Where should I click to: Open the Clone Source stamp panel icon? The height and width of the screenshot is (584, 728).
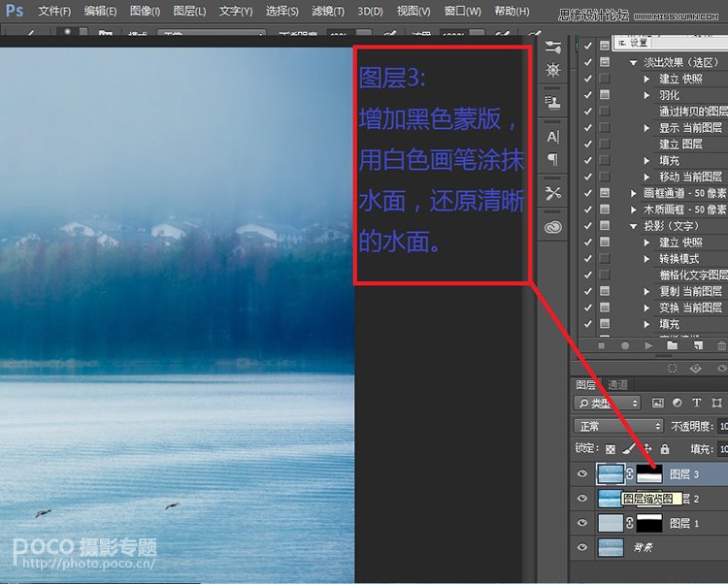coord(552,102)
